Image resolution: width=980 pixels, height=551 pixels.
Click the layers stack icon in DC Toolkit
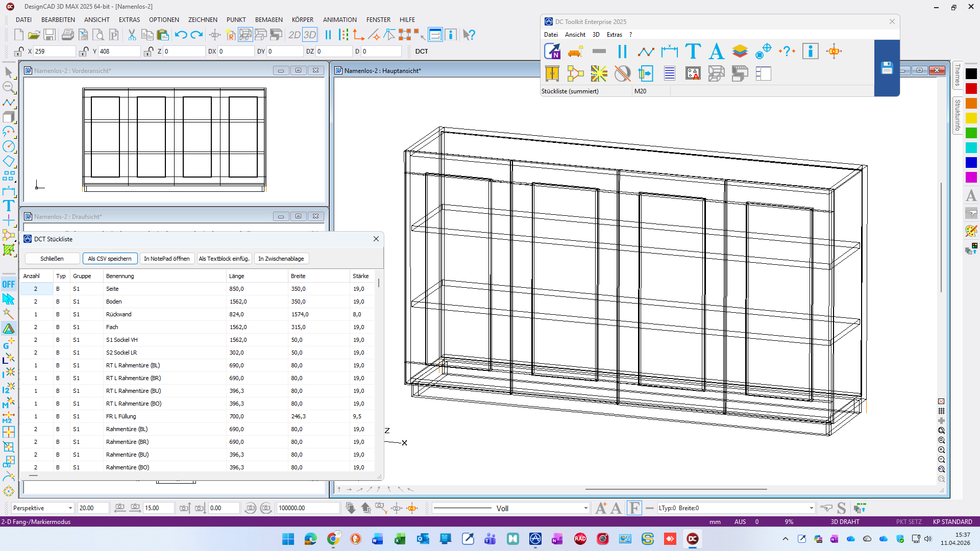point(740,51)
